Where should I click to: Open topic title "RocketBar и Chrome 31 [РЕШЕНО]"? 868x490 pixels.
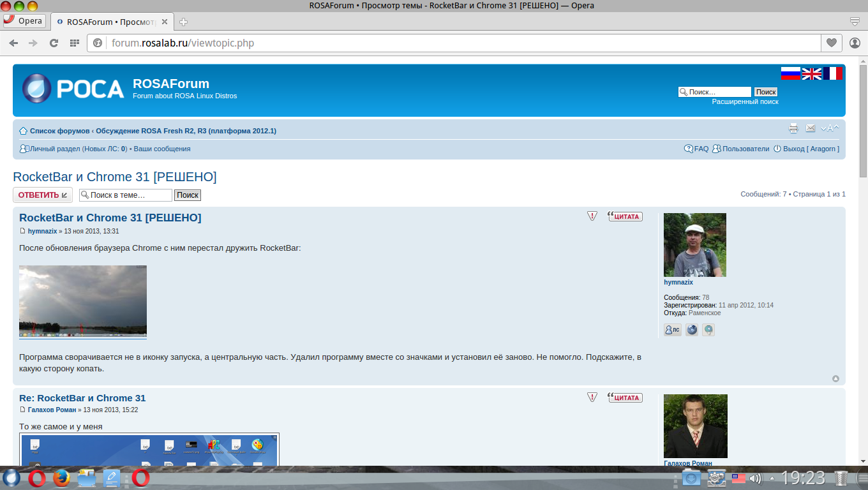pos(115,177)
